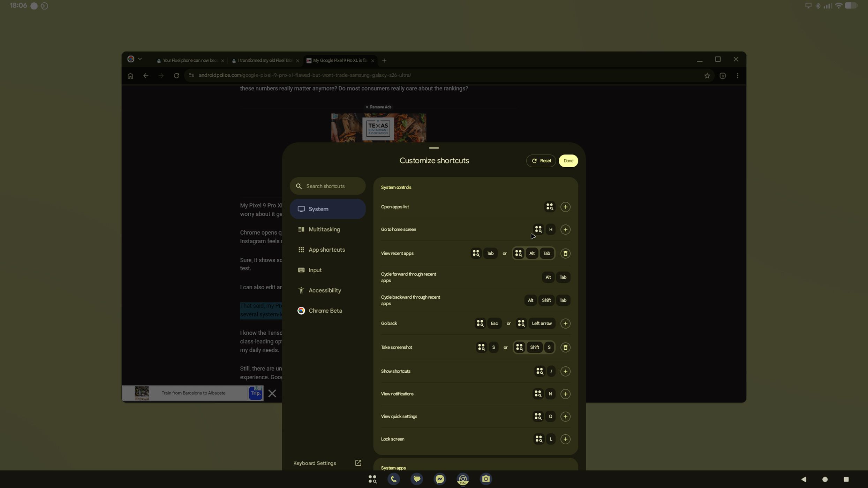Click the Done button
Screen dimensions: 868x488
tap(568, 161)
